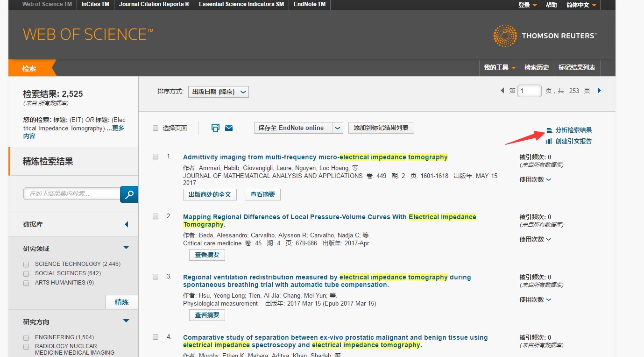Expand 使用次数 for result 1

coord(535,179)
